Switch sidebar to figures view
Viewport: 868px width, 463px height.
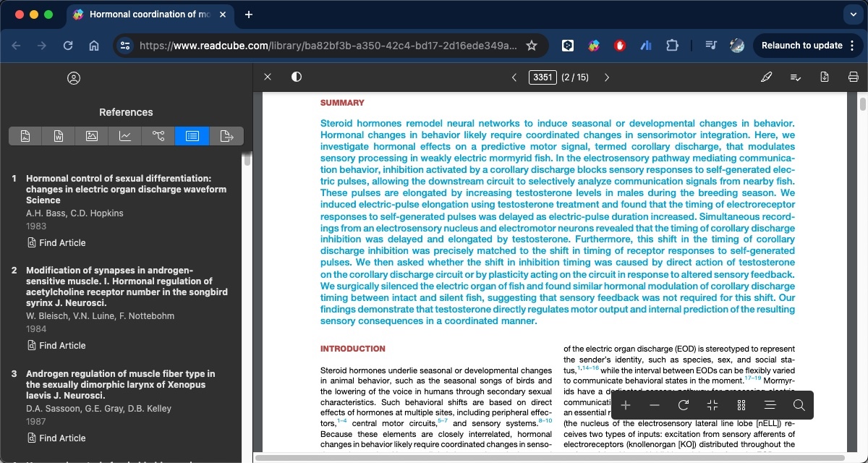click(x=92, y=135)
